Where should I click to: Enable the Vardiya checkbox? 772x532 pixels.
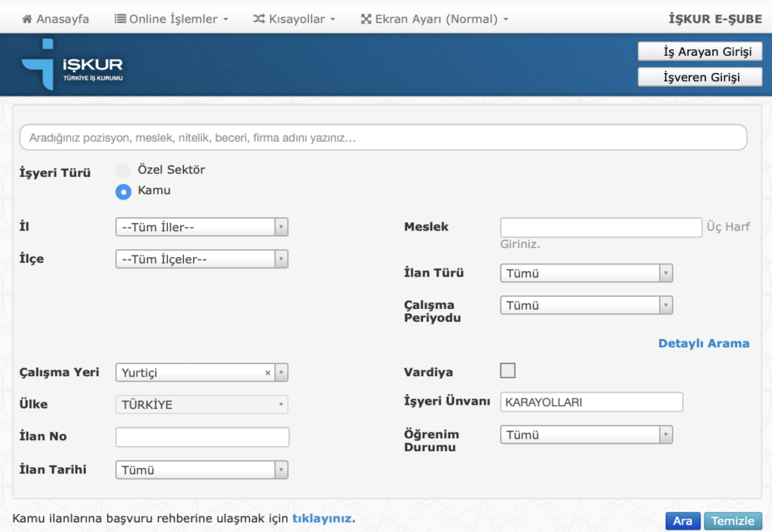508,371
